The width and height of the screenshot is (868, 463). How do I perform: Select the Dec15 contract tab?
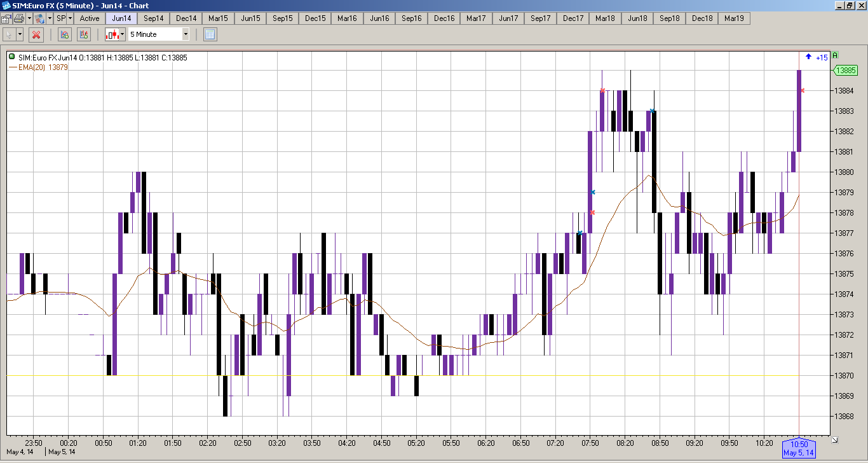315,18
